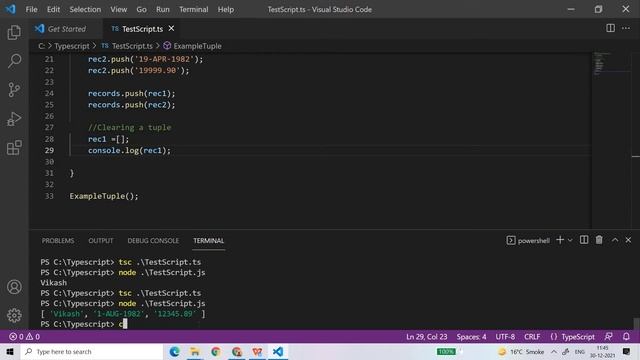
Task: Open the Help menu
Action: 225,9
